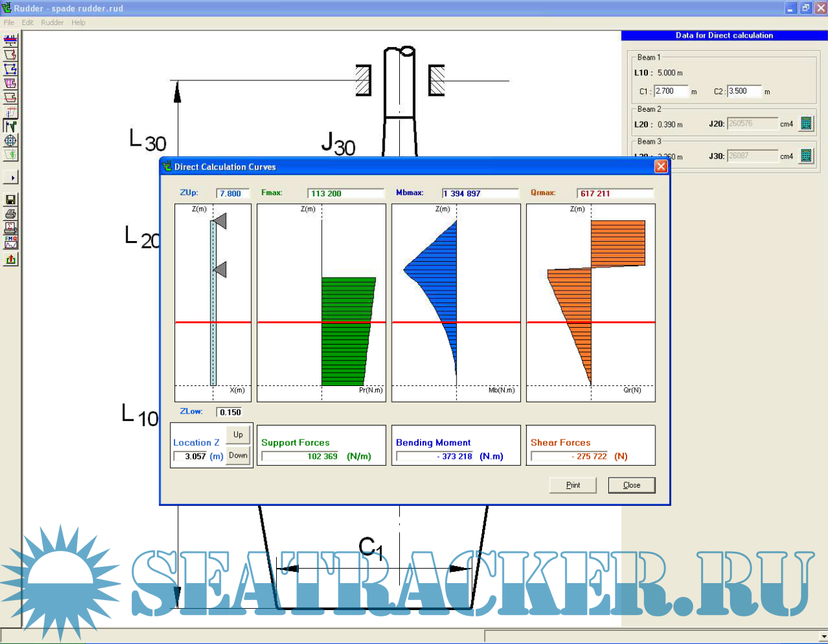Click the blue node-outline rudder icon
Screen dimensions: 828x644
pos(11,69)
